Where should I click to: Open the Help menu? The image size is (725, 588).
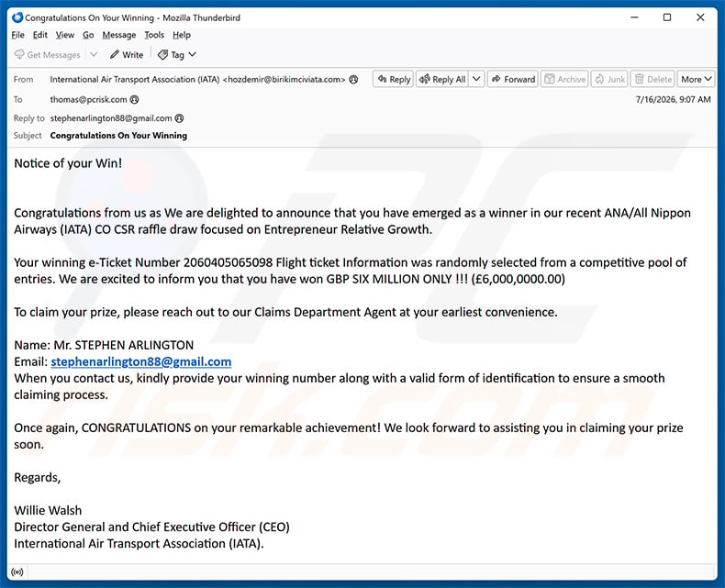182,35
